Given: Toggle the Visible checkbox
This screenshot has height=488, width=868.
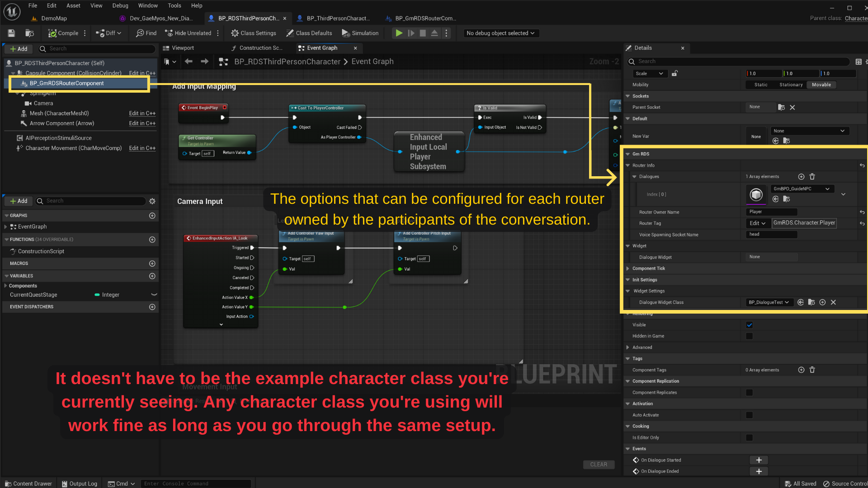Looking at the screenshot, I should (x=750, y=325).
